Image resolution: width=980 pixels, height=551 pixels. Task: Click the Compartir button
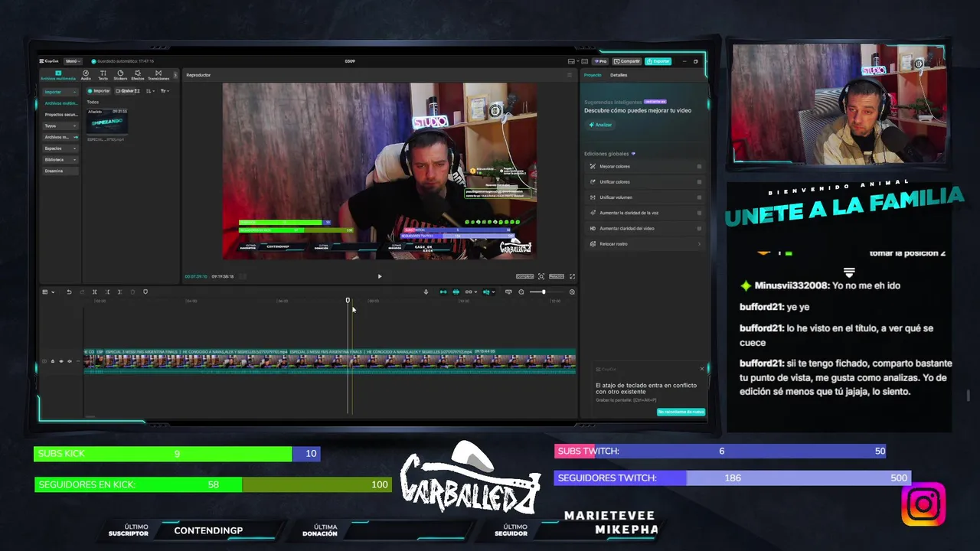point(626,61)
